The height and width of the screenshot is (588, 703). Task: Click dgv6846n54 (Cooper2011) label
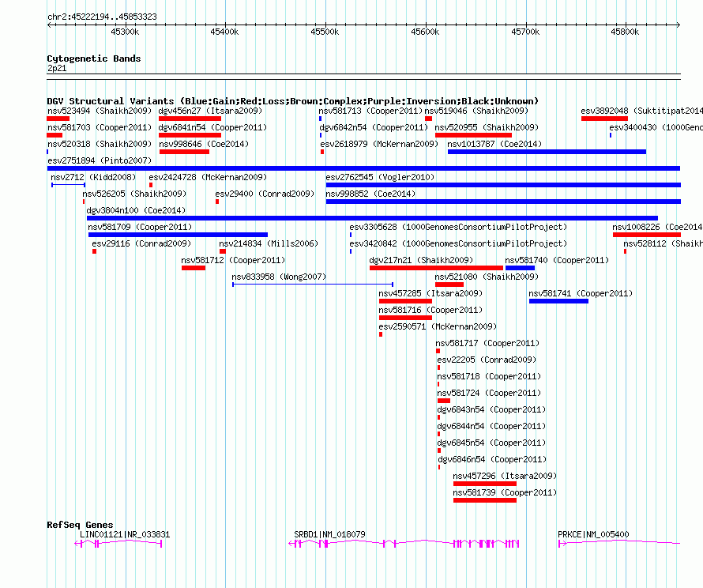coord(492,459)
